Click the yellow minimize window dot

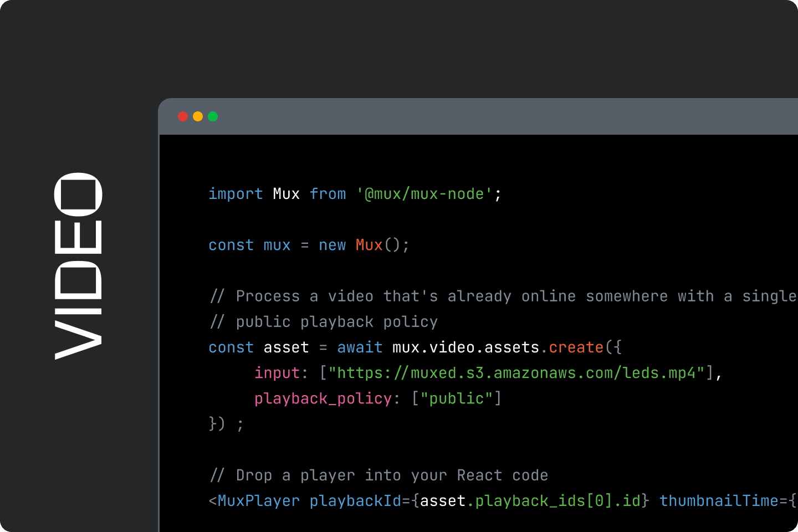click(x=198, y=116)
